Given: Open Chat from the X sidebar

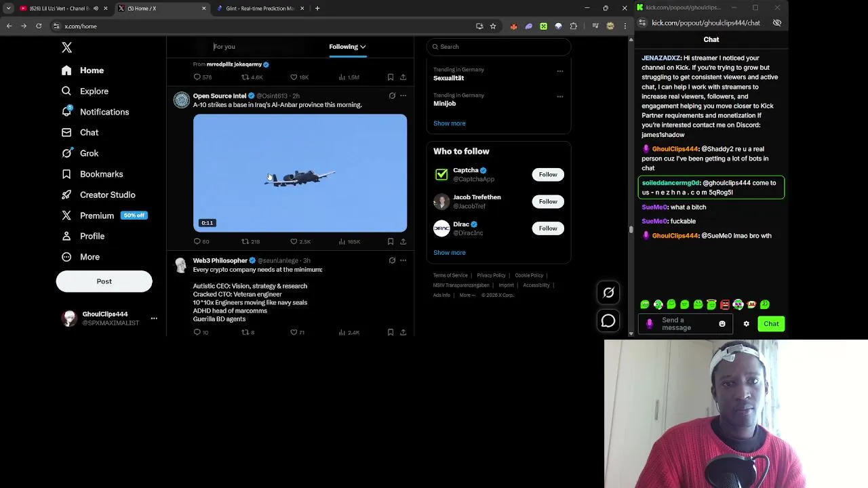Looking at the screenshot, I should pyautogui.click(x=80, y=133).
